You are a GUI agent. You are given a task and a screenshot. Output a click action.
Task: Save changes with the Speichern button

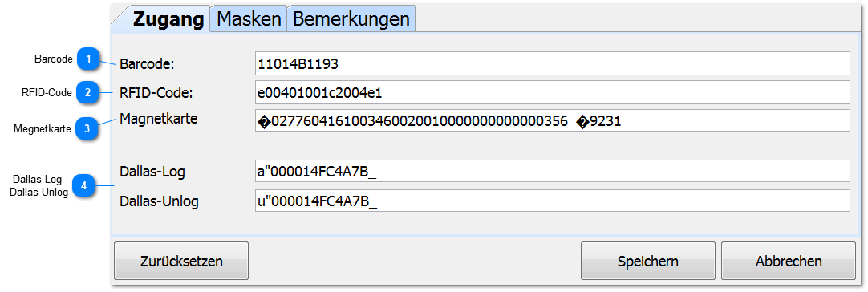647,261
